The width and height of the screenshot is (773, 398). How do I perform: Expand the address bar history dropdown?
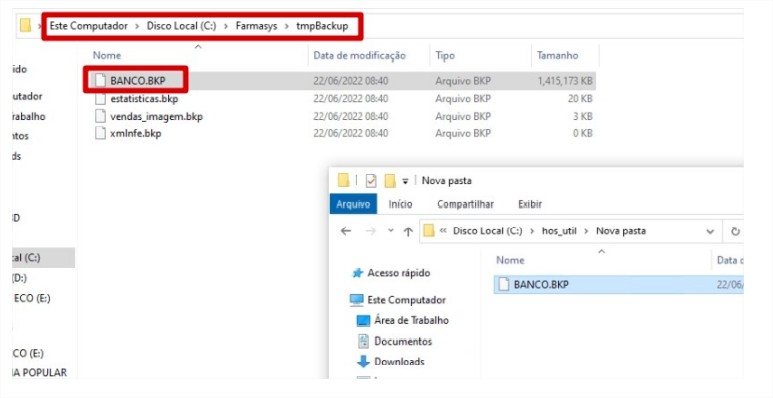tap(710, 231)
